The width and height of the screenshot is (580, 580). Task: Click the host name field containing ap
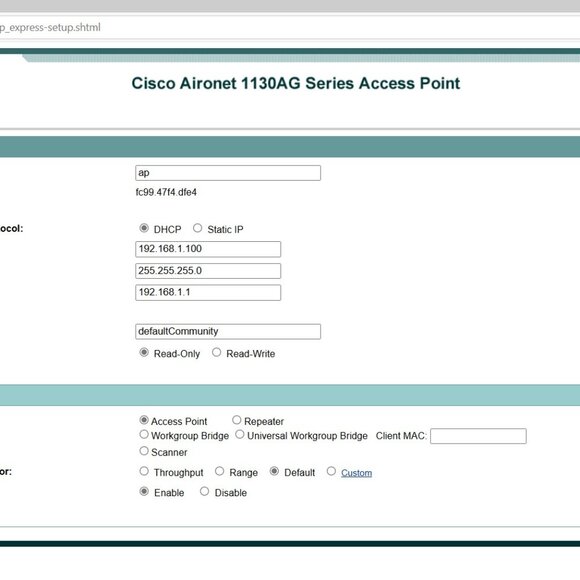[228, 173]
